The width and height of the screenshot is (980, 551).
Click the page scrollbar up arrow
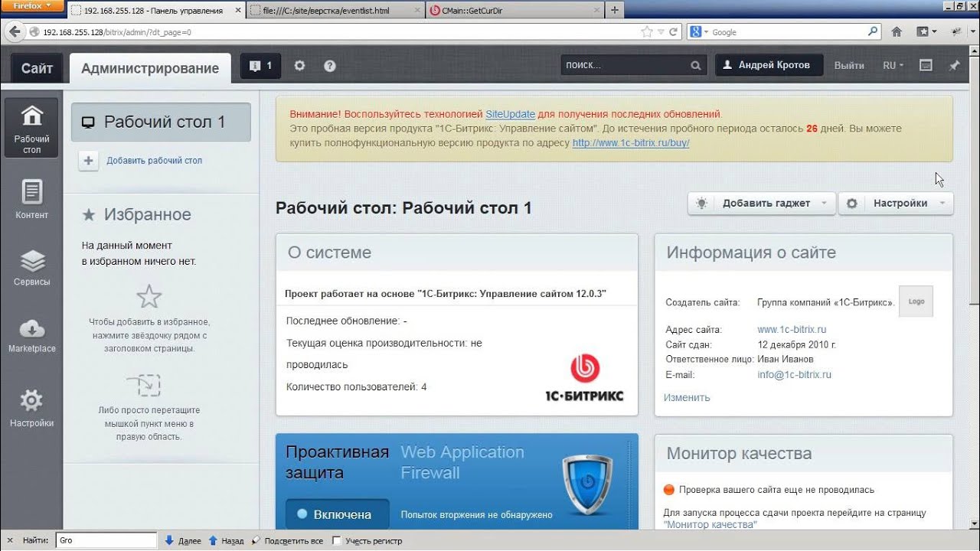click(973, 53)
